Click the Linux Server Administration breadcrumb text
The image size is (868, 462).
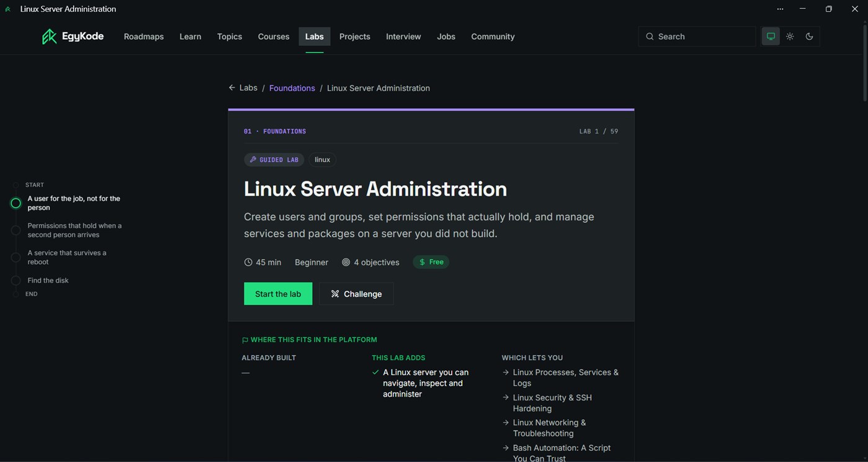pos(378,88)
